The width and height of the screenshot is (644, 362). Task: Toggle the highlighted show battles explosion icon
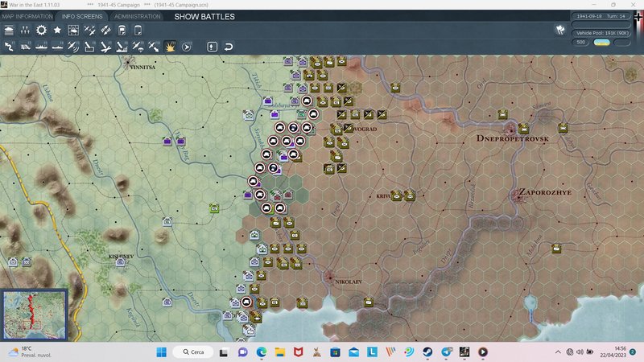coord(170,47)
